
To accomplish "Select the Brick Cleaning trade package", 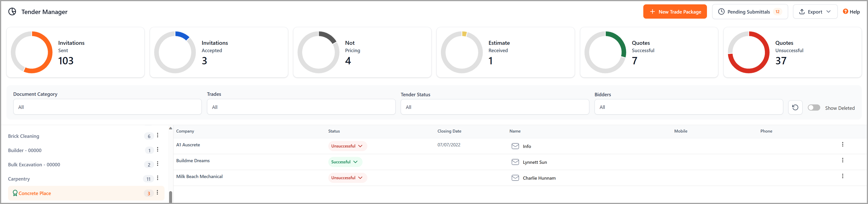I will [x=24, y=136].
